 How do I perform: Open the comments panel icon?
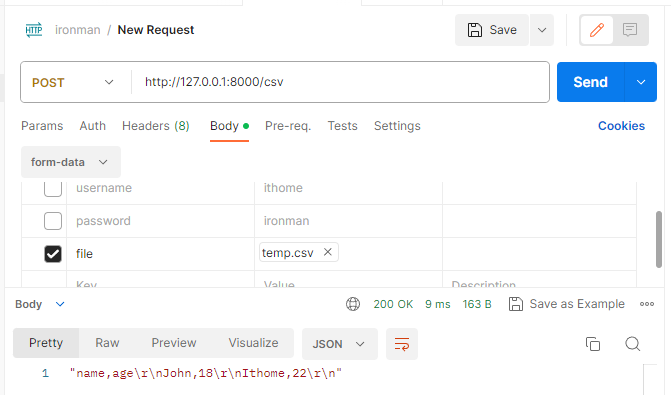[x=630, y=30]
